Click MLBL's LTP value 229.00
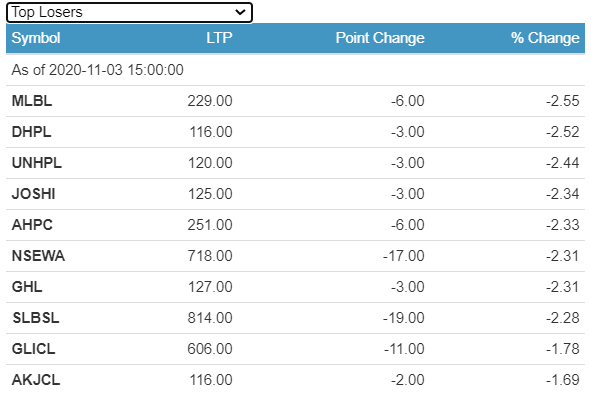Image resolution: width=591 pixels, height=393 pixels. (x=210, y=101)
